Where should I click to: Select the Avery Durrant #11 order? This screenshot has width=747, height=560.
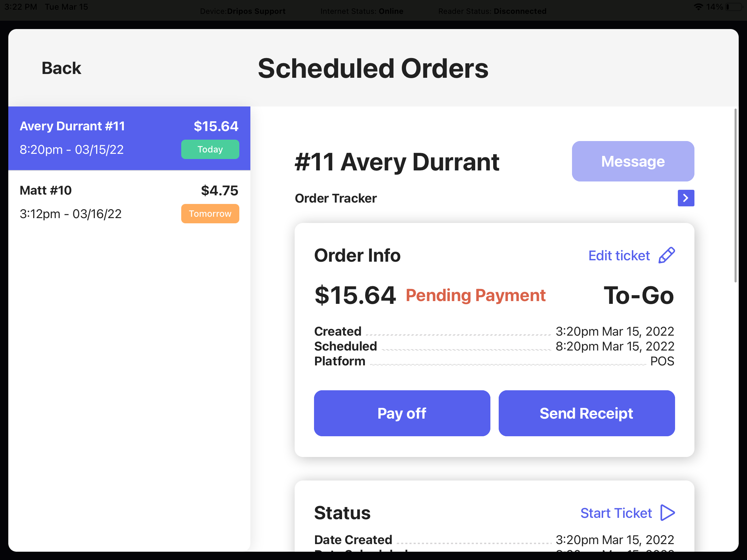tap(129, 138)
